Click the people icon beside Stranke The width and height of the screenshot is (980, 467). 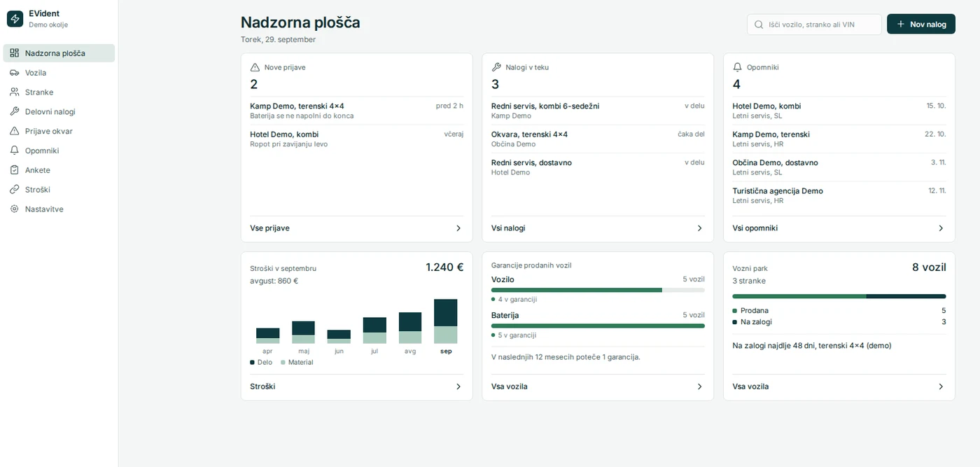click(14, 92)
